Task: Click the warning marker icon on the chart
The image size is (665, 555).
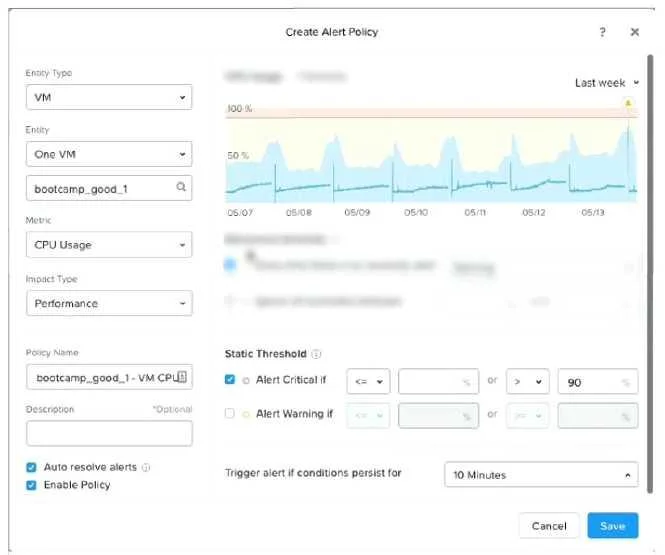Action: [628, 103]
